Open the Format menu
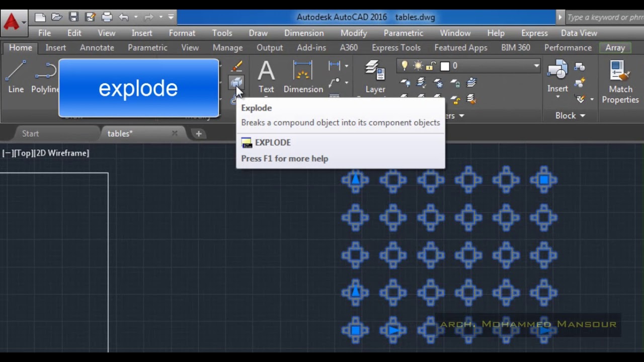Image resolution: width=644 pixels, height=362 pixels. pos(182,33)
